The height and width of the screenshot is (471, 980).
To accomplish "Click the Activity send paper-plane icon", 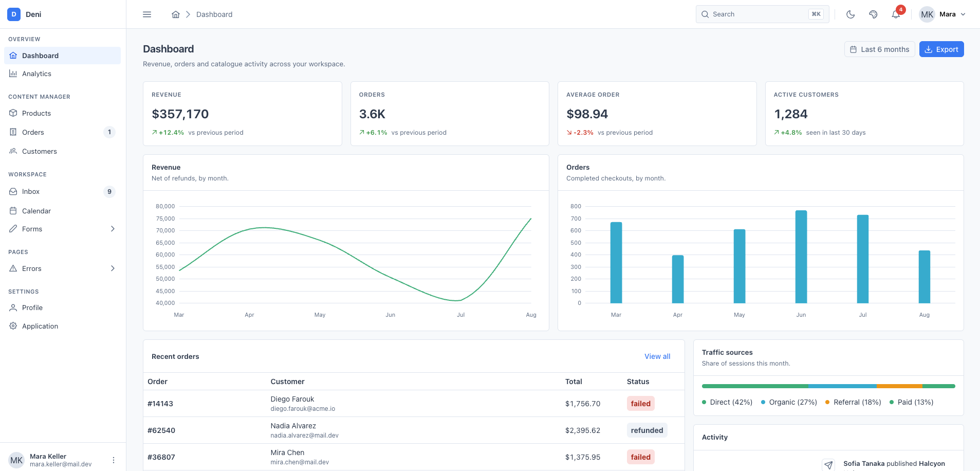I will (x=828, y=465).
